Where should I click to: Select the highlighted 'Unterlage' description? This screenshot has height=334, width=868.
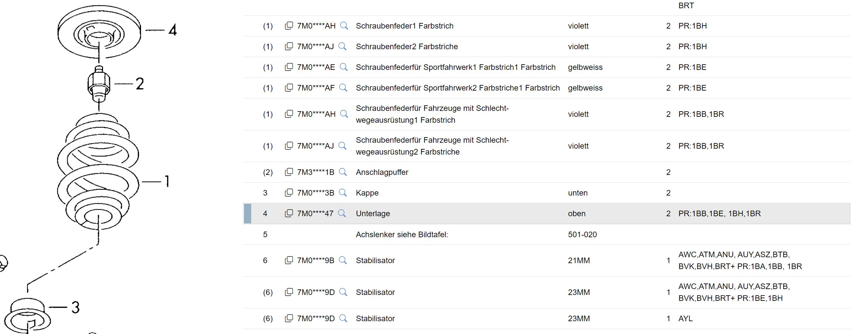(373, 214)
